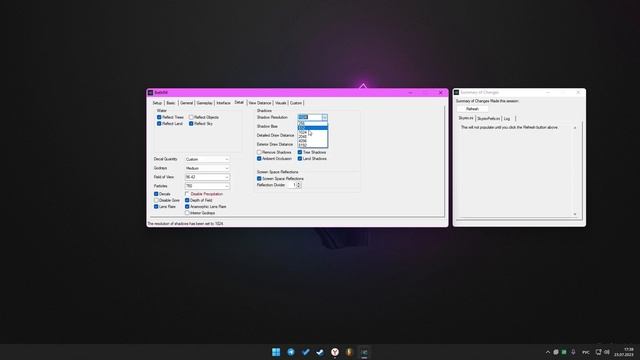The width and height of the screenshot is (640, 360).
Task: Open the Log tab in Summary window
Action: click(x=507, y=118)
